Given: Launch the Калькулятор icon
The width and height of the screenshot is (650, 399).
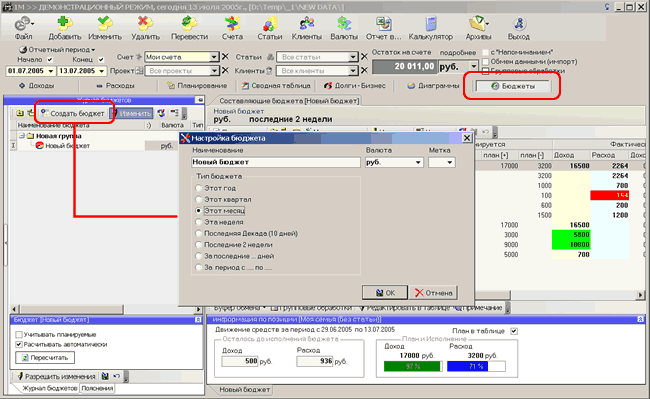Looking at the screenshot, I should (431, 24).
